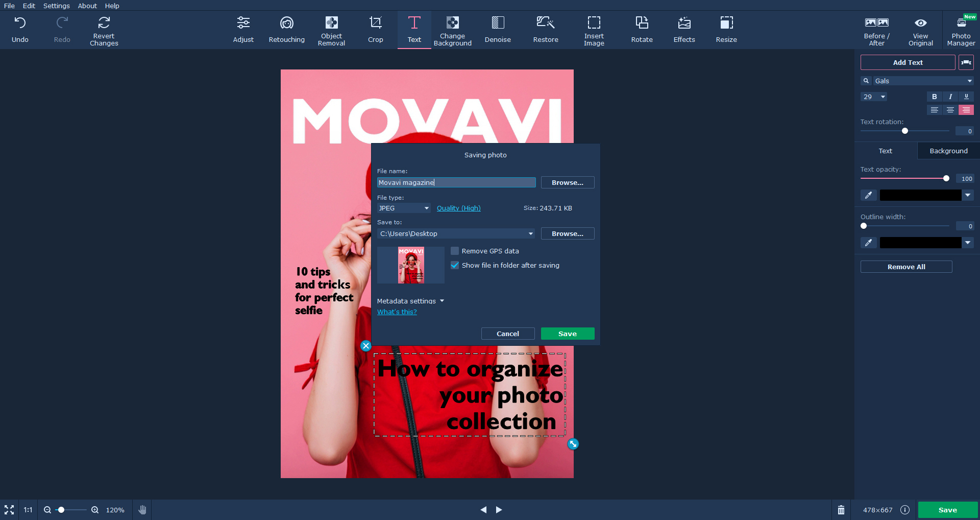Click the zoom in magnifier
The height and width of the screenshot is (520, 980).
point(95,510)
